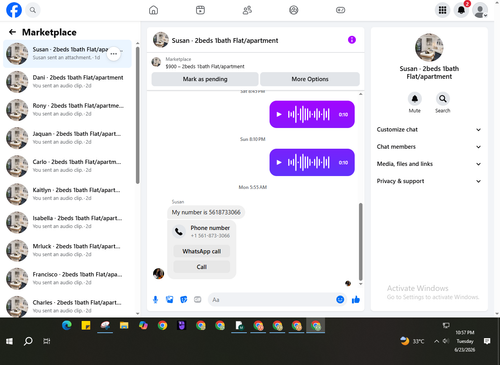Open the emoji picker in message box
Screen dimensions: 500x365
coord(340,300)
